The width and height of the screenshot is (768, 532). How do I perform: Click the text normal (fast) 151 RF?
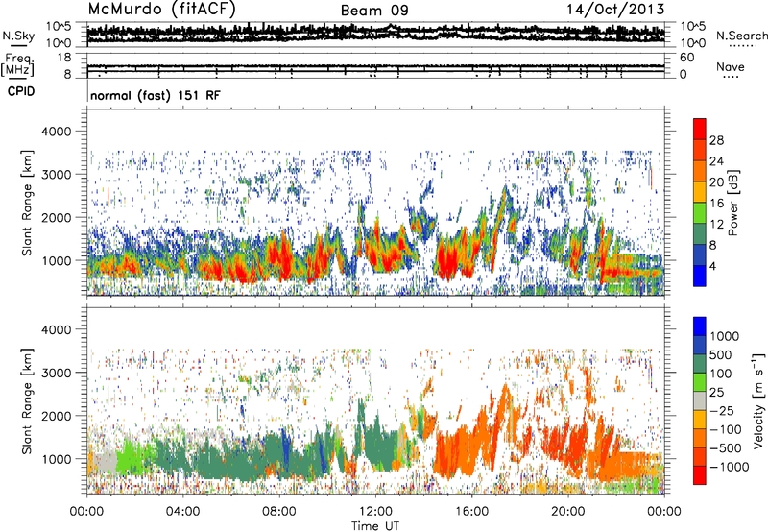156,95
